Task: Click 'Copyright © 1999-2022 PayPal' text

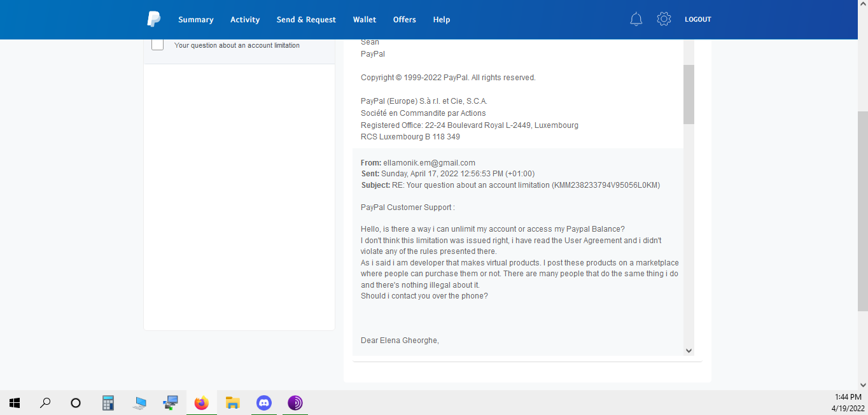Action: (448, 78)
